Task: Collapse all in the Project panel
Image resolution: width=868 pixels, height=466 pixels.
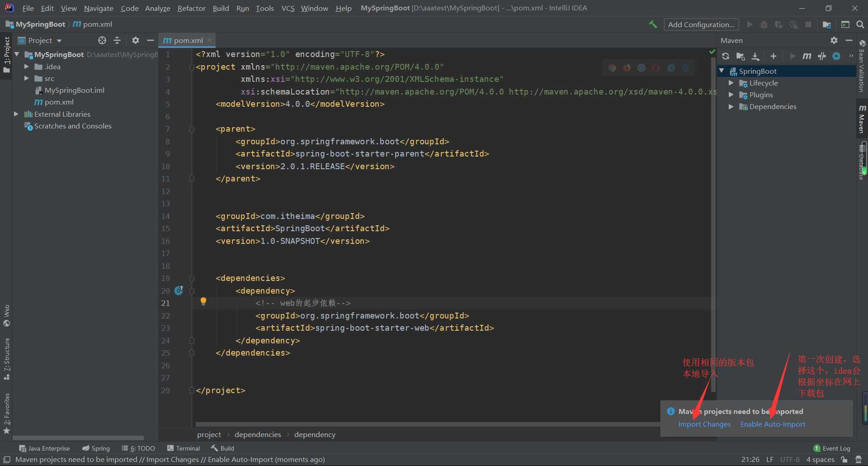Action: tap(117, 40)
